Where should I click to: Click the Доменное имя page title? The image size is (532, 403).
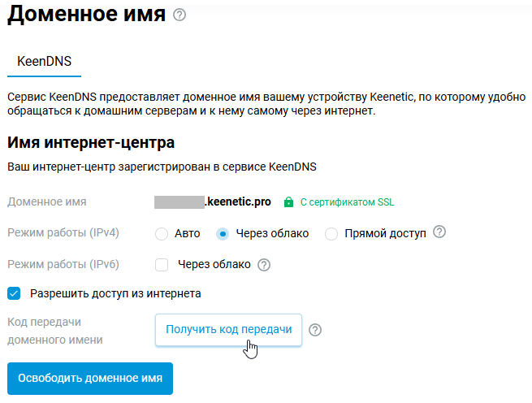pos(86,15)
